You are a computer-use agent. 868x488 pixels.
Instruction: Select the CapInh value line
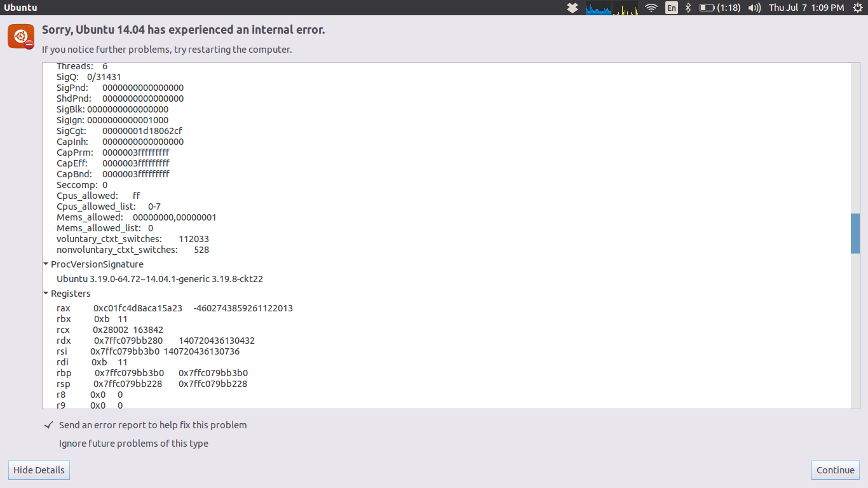click(120, 142)
